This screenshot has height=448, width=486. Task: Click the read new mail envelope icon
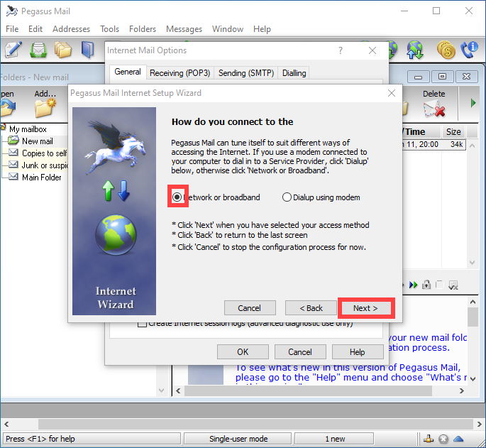38,50
